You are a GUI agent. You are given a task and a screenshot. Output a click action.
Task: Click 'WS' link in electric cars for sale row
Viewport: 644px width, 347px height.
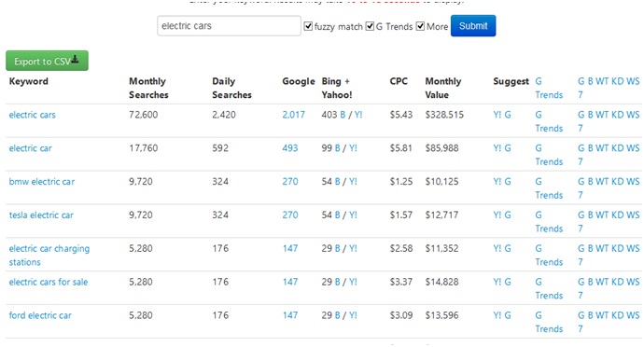point(633,282)
